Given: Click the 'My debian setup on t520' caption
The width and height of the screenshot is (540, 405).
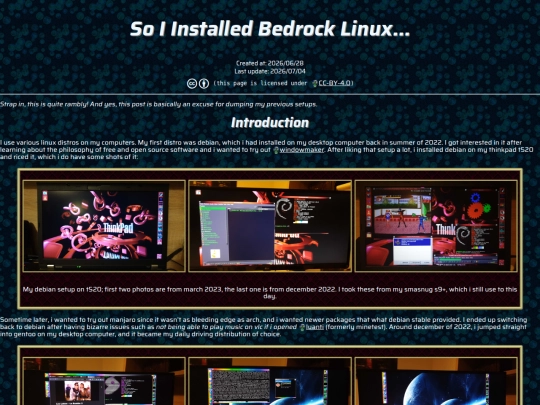Looking at the screenshot, I should [x=270, y=293].
